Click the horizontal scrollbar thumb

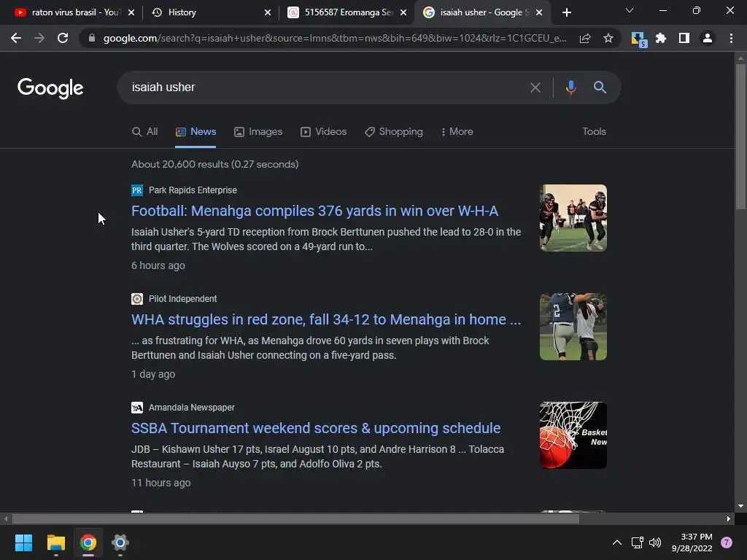(x=295, y=519)
